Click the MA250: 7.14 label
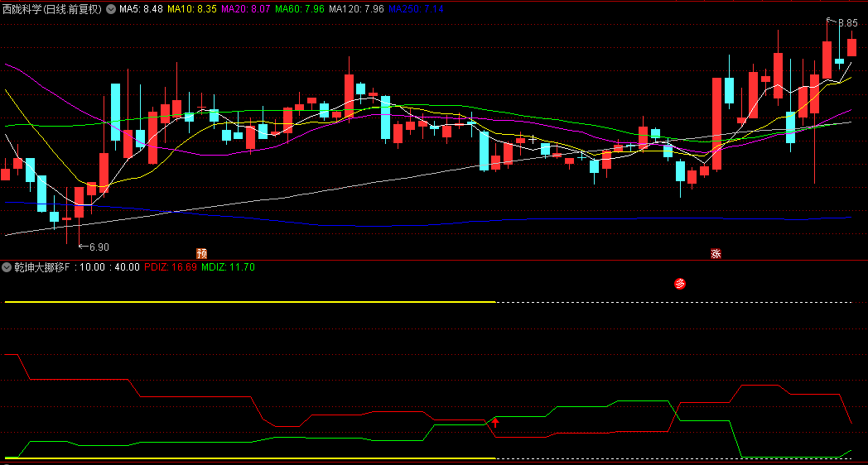 [x=416, y=9]
